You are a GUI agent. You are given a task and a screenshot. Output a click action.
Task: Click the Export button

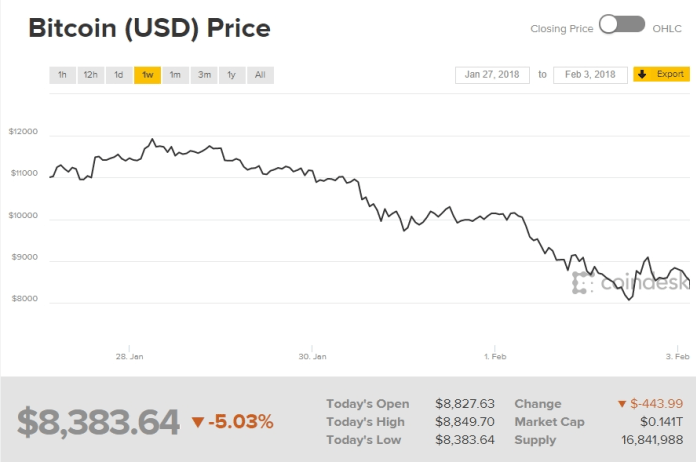[x=661, y=75]
